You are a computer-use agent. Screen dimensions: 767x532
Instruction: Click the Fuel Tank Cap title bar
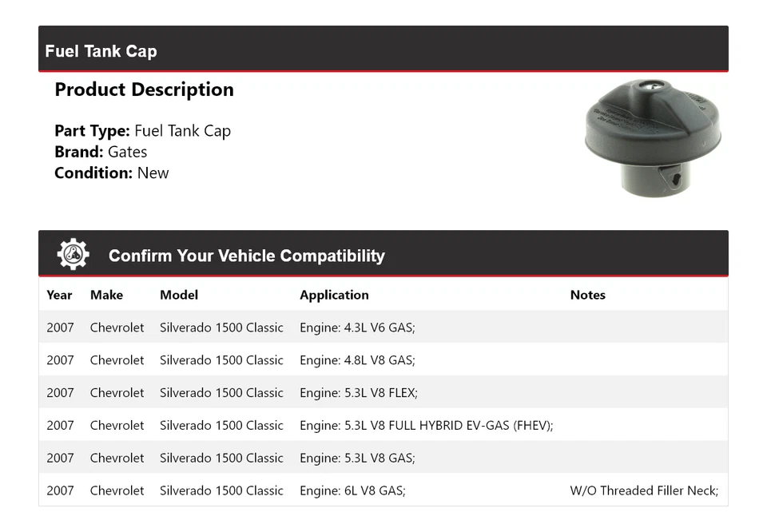pos(101,51)
